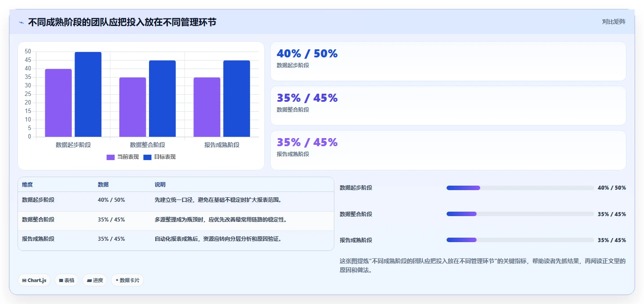Click the 数据起步阶段 cell in the table
The image size is (644, 304).
(38, 200)
